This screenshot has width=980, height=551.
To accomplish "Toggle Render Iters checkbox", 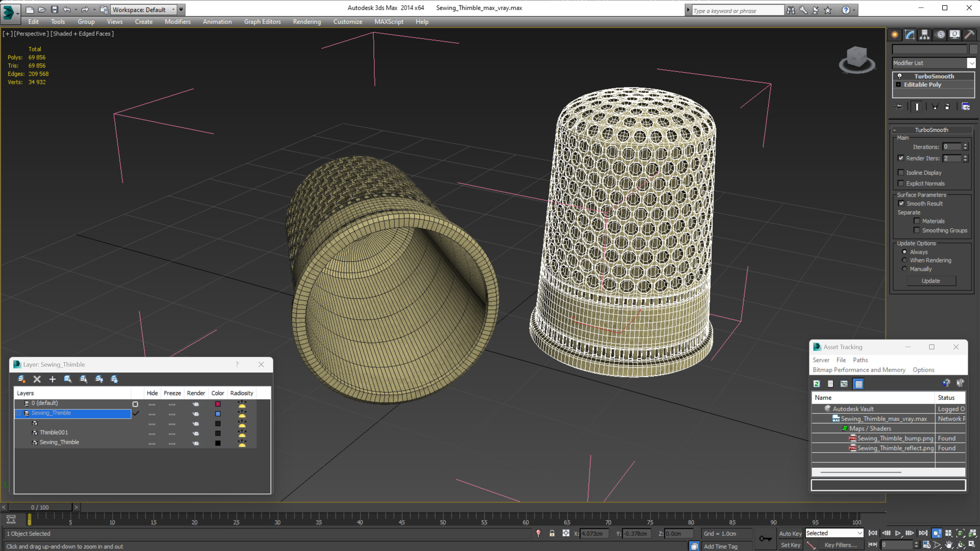I will point(901,158).
